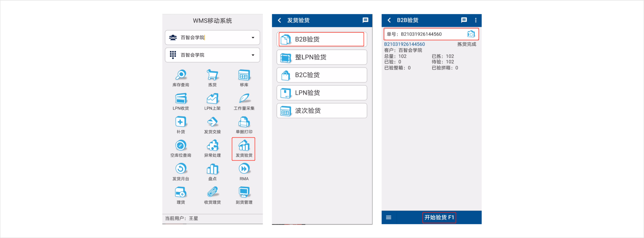Open the RMA returns icon
This screenshot has width=644, height=238.
click(x=244, y=169)
